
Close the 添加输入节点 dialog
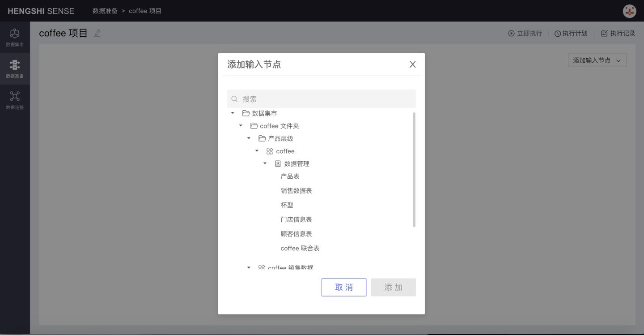click(412, 64)
